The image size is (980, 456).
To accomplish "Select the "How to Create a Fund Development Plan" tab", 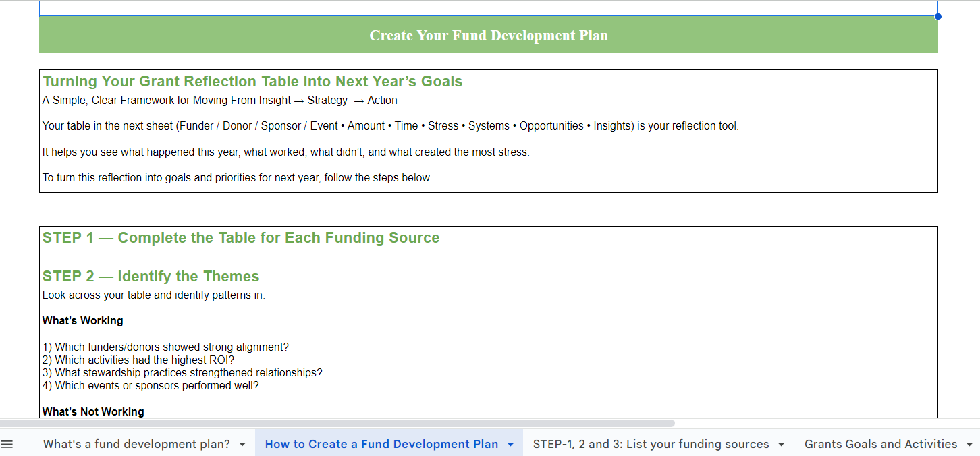I will coord(381,444).
